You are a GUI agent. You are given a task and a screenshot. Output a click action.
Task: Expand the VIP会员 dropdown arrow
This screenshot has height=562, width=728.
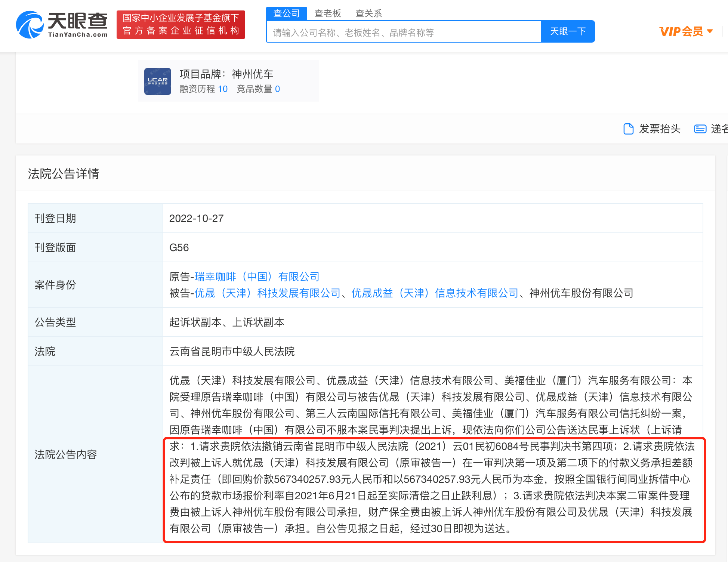click(710, 31)
